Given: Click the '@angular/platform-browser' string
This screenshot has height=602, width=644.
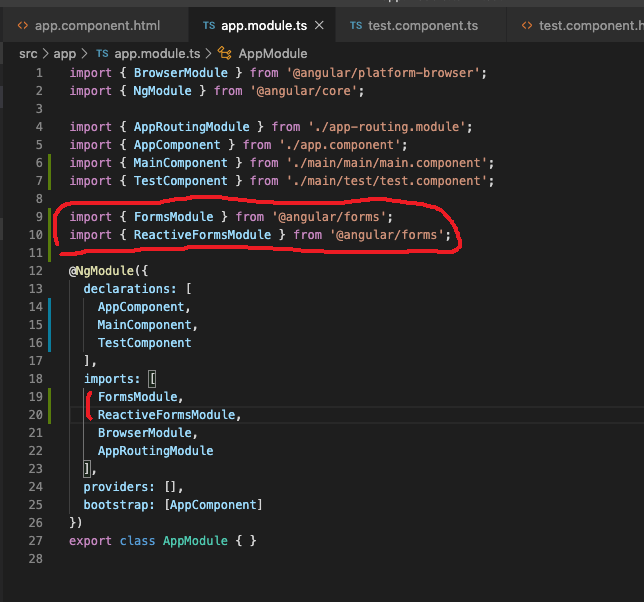Looking at the screenshot, I should 383,73.
